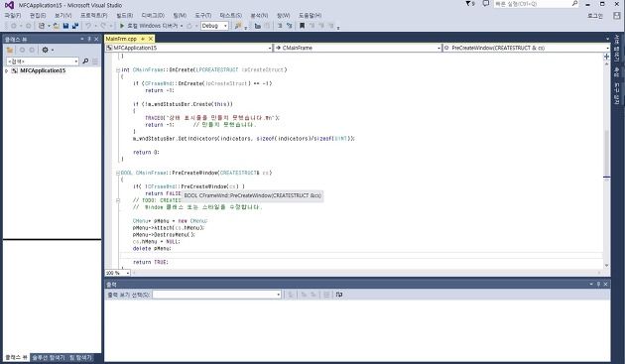The height and width of the screenshot is (364, 625).
Task: Click Class View forward navigation icon
Action: (x=32, y=50)
